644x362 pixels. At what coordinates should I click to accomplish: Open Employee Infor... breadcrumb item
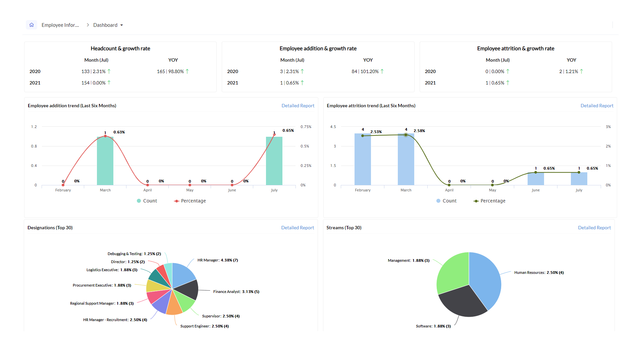click(x=60, y=25)
